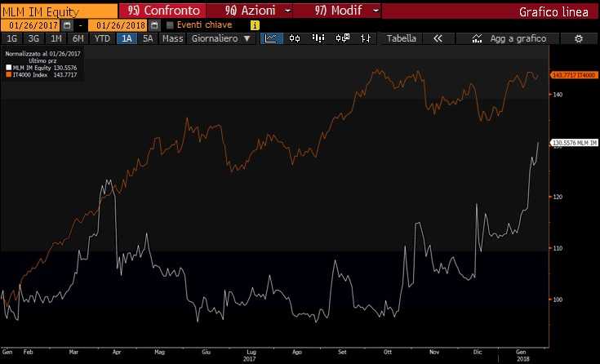Enable the Eventi chiave checkbox
The image size is (600, 364).
[x=171, y=25]
